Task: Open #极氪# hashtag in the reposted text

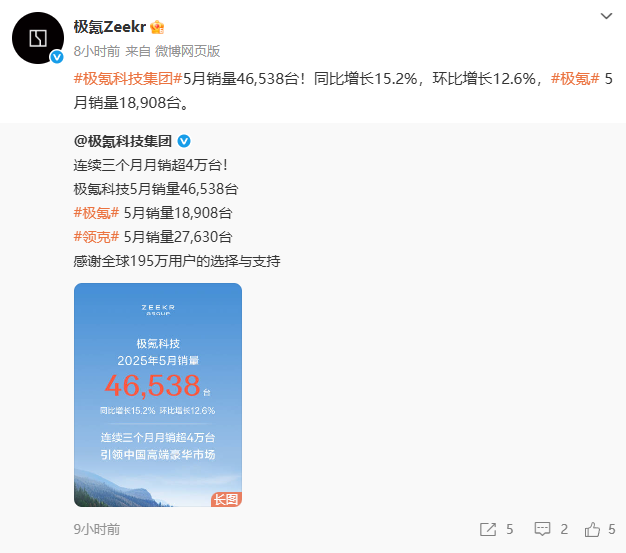Action: (96, 213)
